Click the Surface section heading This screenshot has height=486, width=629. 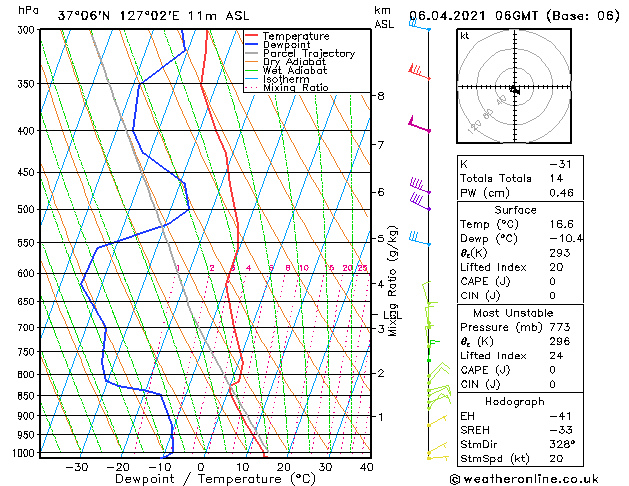(x=515, y=210)
